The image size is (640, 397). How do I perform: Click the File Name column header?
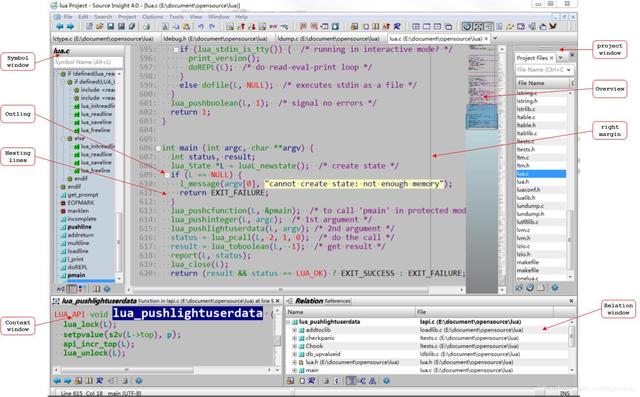542,83
